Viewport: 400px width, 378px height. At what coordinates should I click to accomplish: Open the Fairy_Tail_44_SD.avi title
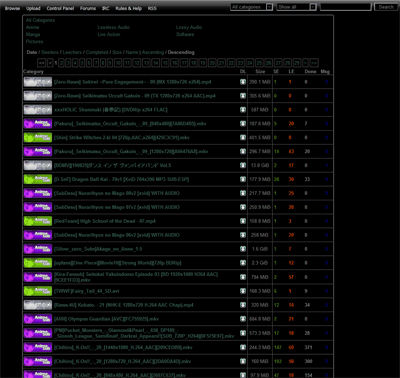click(x=87, y=291)
